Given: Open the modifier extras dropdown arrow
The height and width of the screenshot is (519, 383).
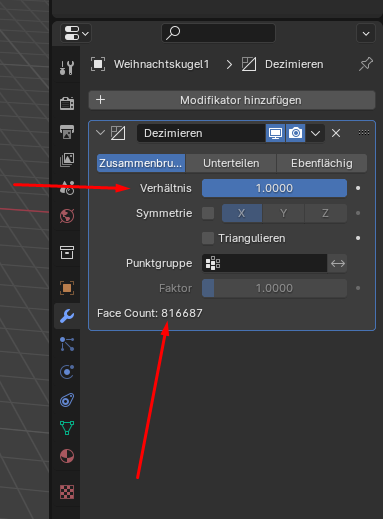Looking at the screenshot, I should [315, 133].
